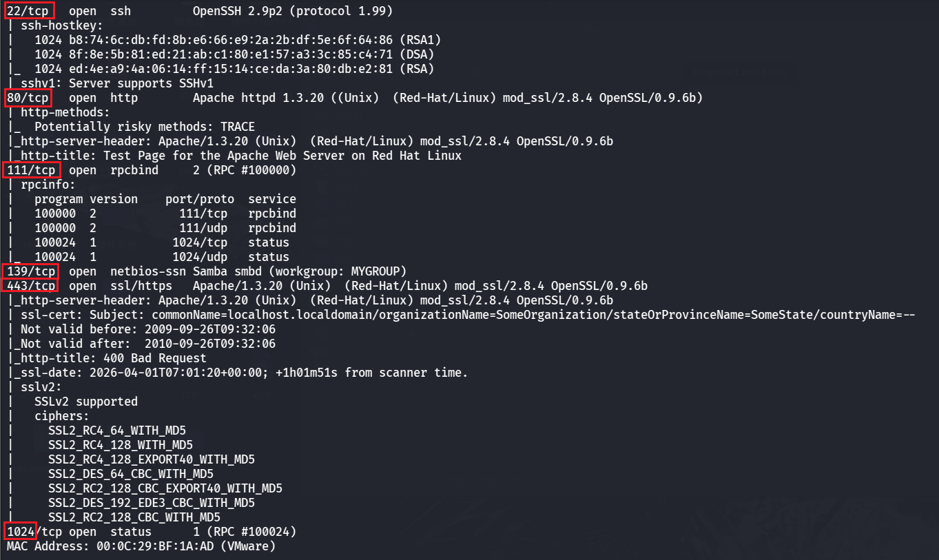Click the highlighted 22/tcp port entry
The height and width of the screenshot is (560, 939).
[28, 12]
